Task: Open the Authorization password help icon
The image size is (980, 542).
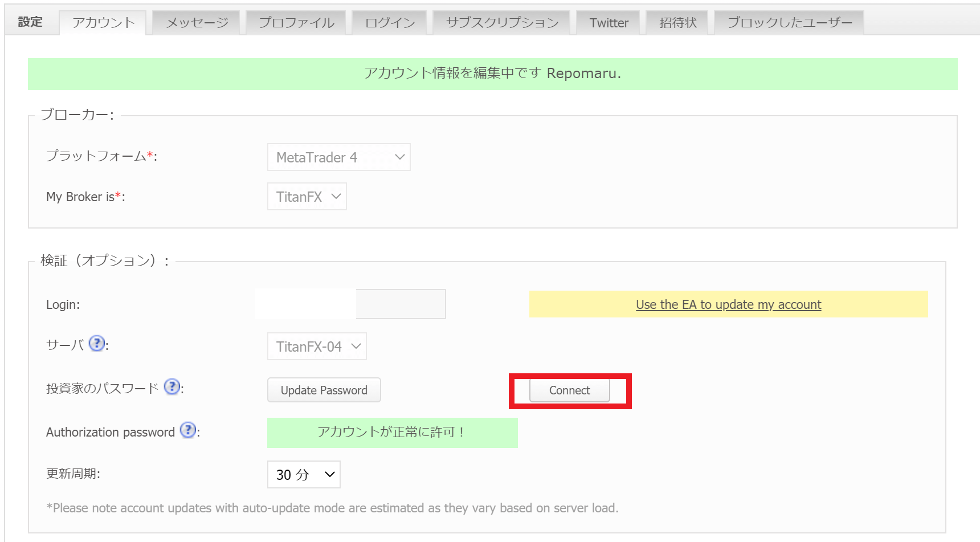Action: (188, 430)
